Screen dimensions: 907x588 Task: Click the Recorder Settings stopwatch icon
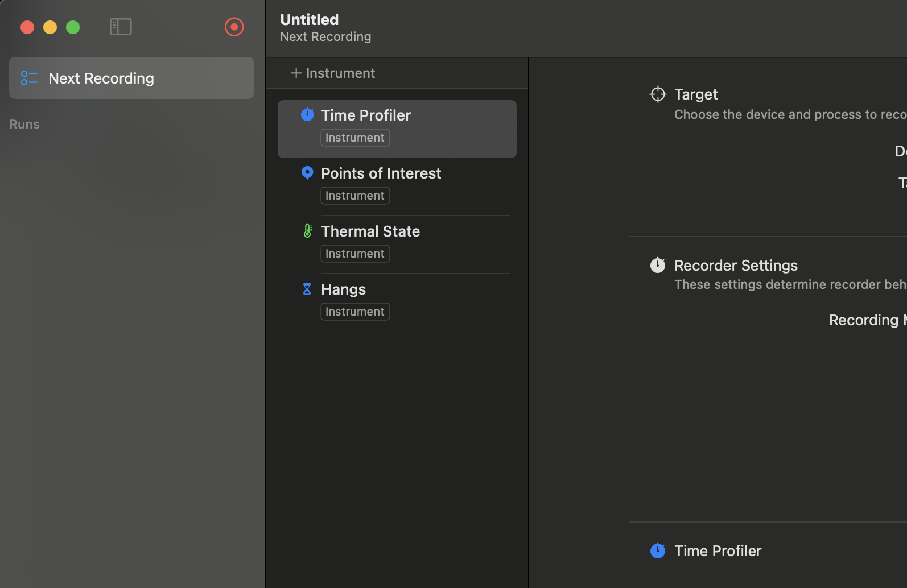pos(658,265)
